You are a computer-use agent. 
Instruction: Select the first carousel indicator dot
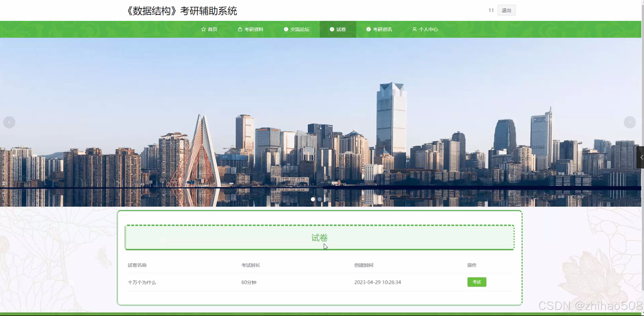[313, 199]
